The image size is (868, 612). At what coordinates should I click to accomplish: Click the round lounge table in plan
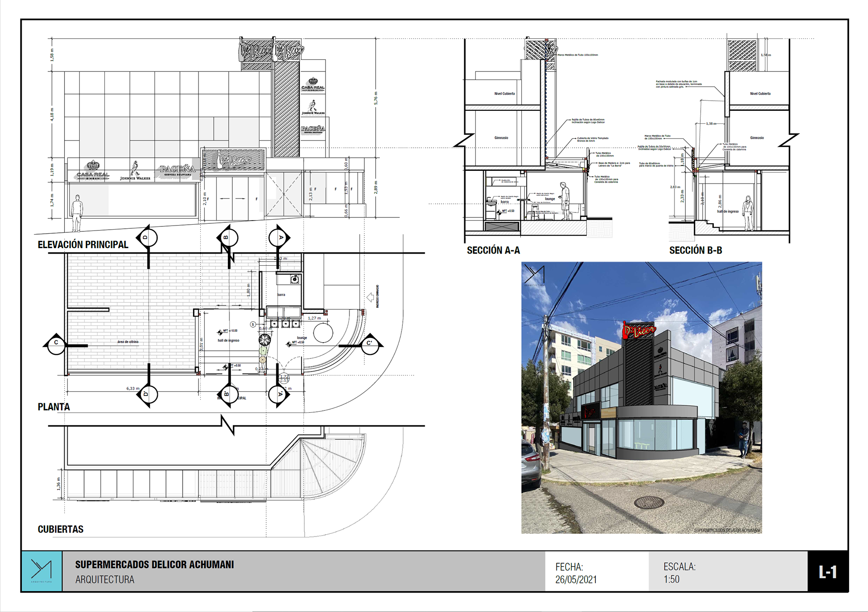[x=323, y=333]
